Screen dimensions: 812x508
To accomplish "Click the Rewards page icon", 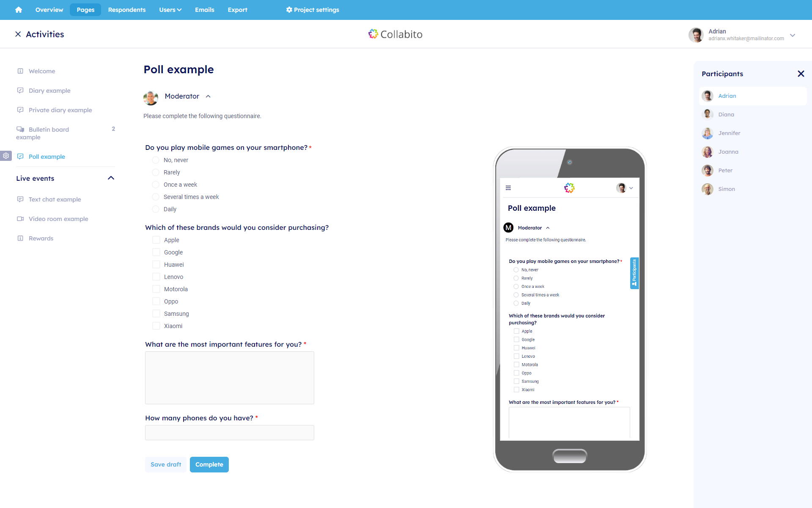I will pyautogui.click(x=20, y=237).
